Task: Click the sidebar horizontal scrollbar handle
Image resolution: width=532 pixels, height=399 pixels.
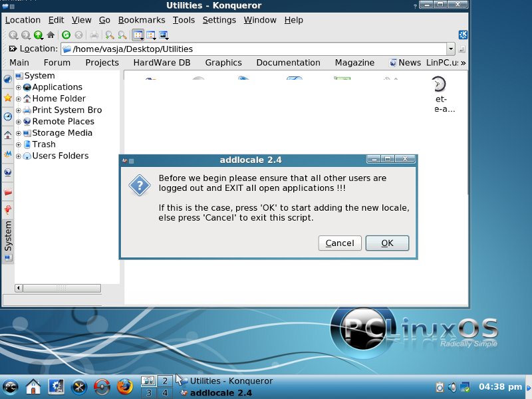Action: click(61, 288)
